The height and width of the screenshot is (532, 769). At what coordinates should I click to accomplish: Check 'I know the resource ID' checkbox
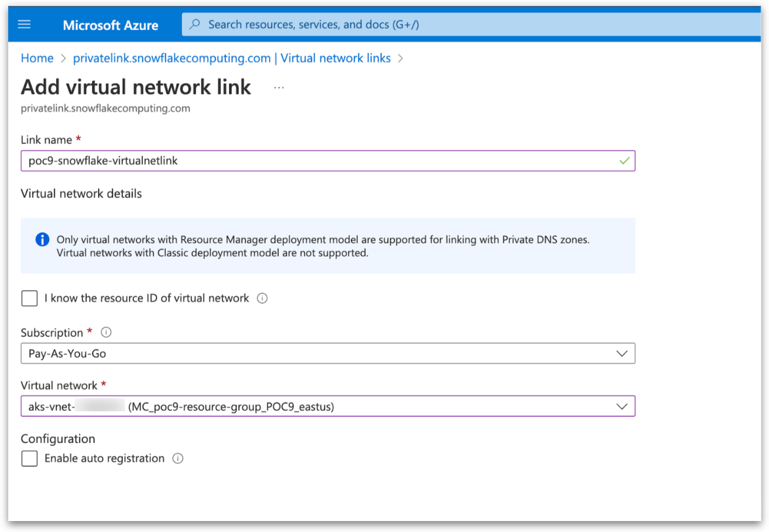point(30,298)
